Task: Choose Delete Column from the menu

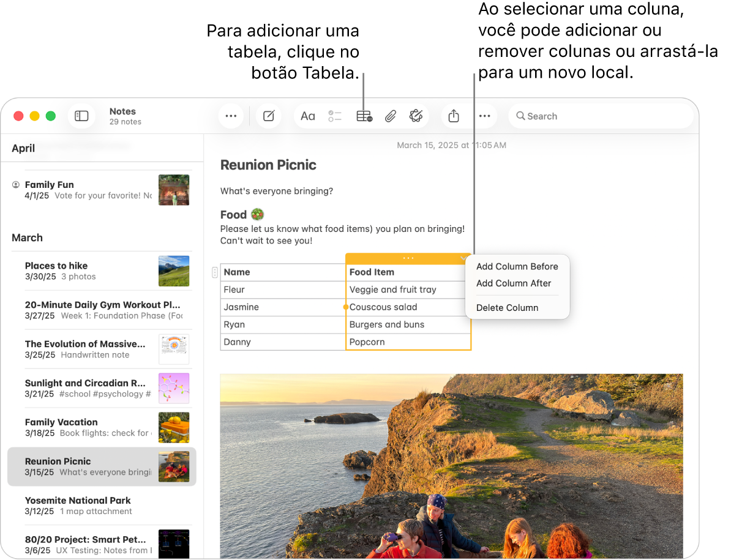Action: click(507, 308)
